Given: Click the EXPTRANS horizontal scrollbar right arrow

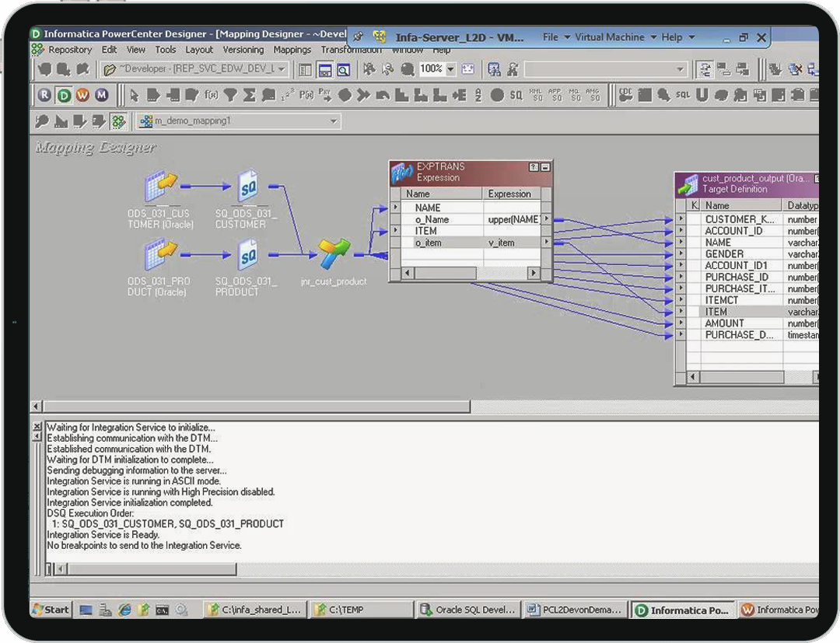Looking at the screenshot, I should pyautogui.click(x=533, y=273).
